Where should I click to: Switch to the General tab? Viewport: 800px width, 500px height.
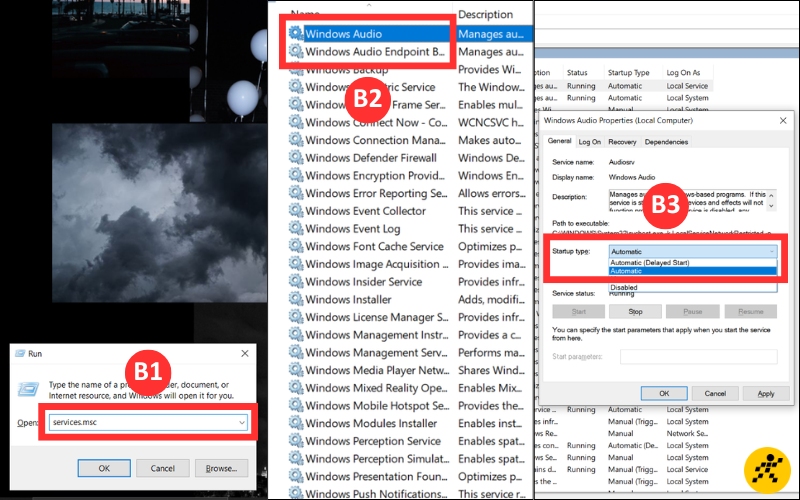point(560,141)
